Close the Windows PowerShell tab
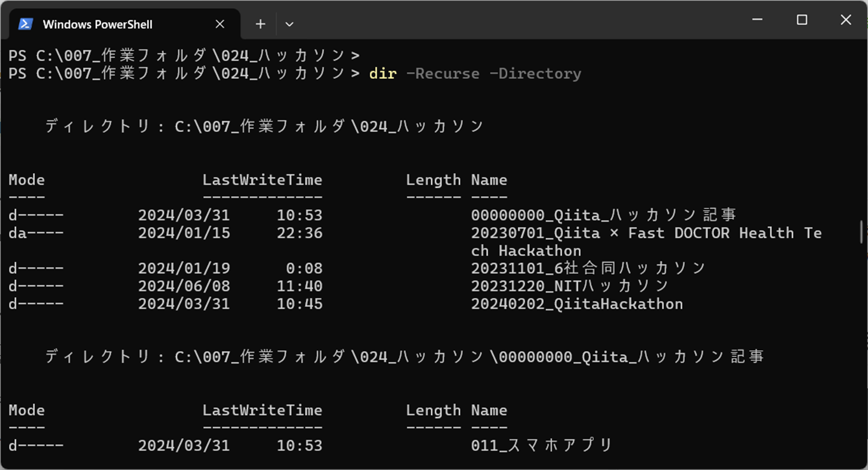The image size is (868, 470). tap(220, 24)
